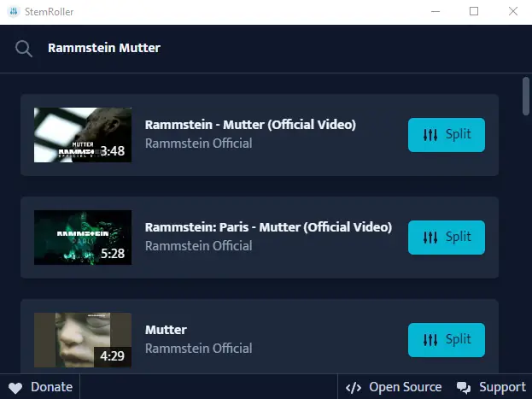Image resolution: width=532 pixels, height=399 pixels.
Task: Click Rammstein Official under the first result
Action: point(198,144)
